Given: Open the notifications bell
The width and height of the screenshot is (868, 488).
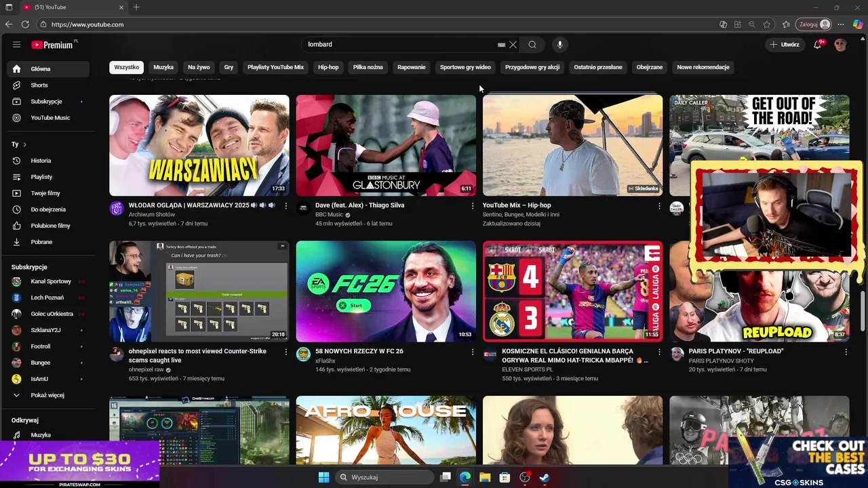Looking at the screenshot, I should [818, 45].
